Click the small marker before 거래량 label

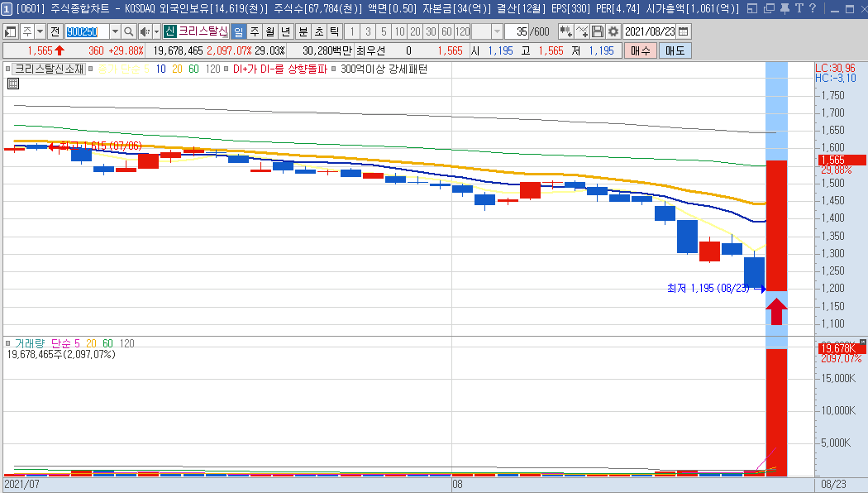point(7,343)
